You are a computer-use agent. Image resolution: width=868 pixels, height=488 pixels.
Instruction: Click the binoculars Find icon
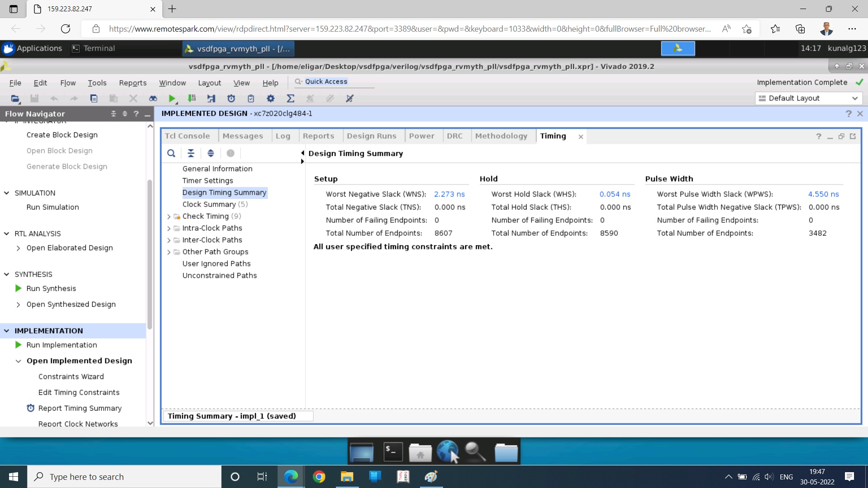pos(153,99)
